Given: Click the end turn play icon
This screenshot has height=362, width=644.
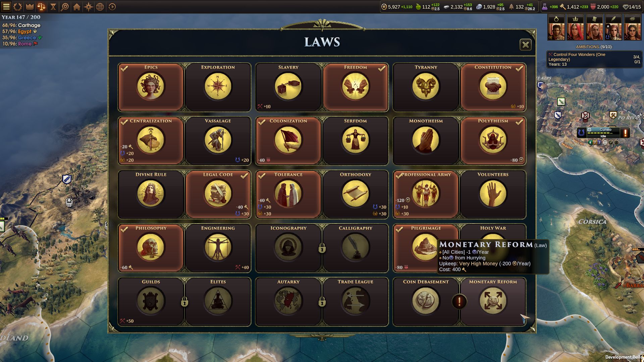Looking at the screenshot, I should [x=112, y=7].
